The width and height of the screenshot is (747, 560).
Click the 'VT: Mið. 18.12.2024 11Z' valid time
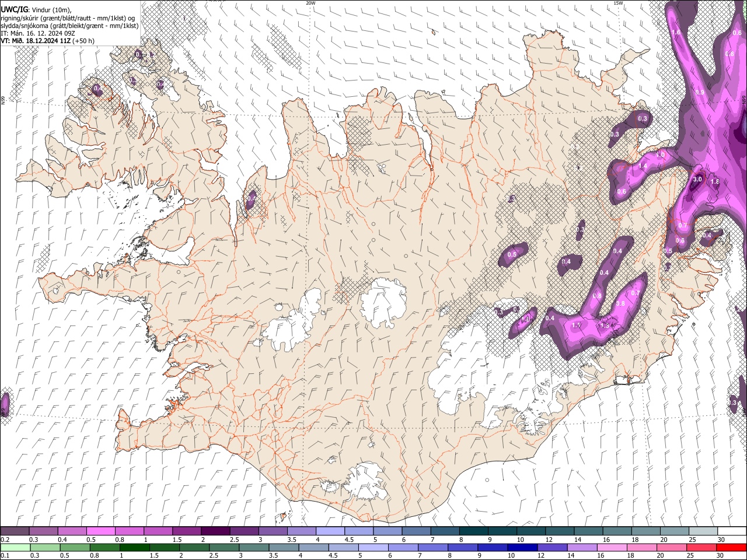[x=36, y=41]
